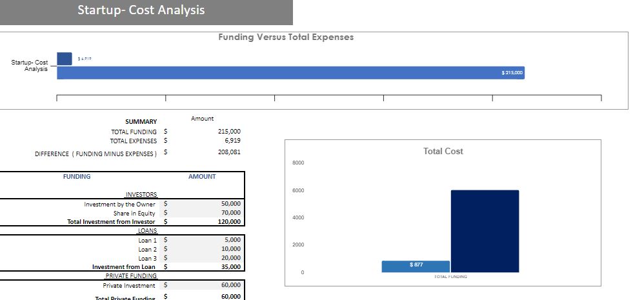Click the 2000 y-axis label in Total Cost chart
The image size is (644, 300).
(x=298, y=245)
